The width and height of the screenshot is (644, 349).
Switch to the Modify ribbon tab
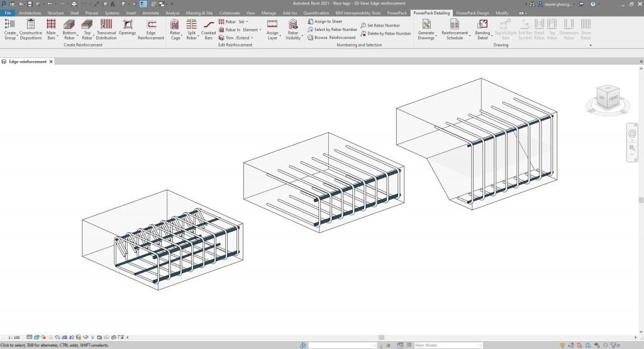pos(502,13)
